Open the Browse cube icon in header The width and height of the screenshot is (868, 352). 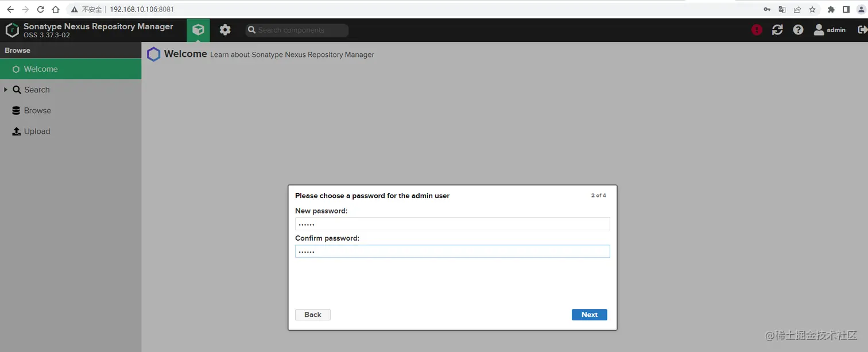(x=198, y=30)
